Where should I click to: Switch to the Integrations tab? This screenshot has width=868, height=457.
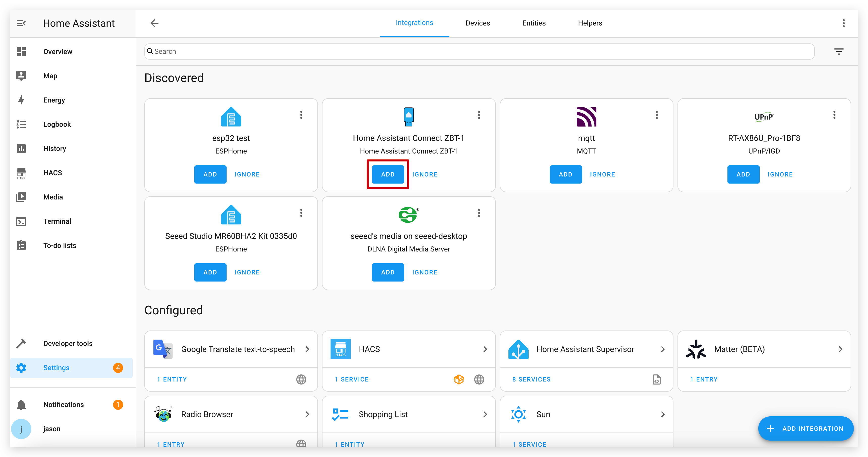click(414, 23)
